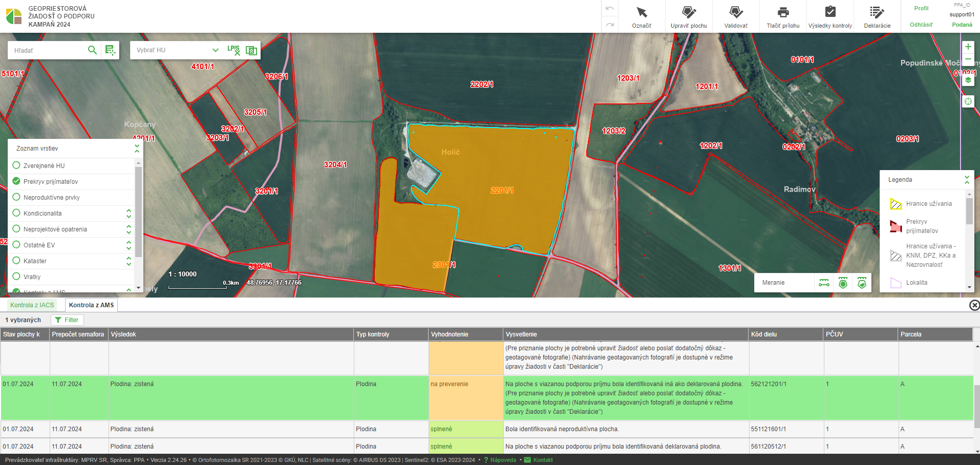Focus the Hľadať search field
Image resolution: width=980 pixels, height=465 pixels.
[x=49, y=50]
